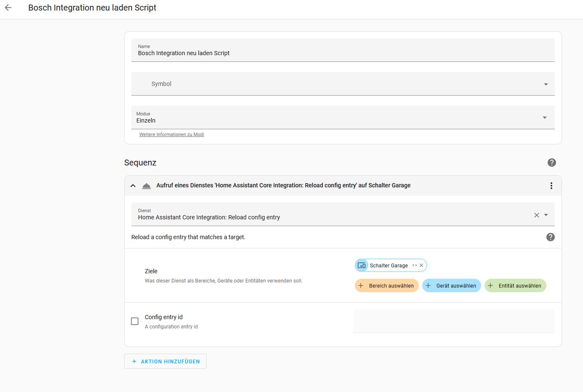Focus the Config entry id input field
The width and height of the screenshot is (583, 392).
454,321
